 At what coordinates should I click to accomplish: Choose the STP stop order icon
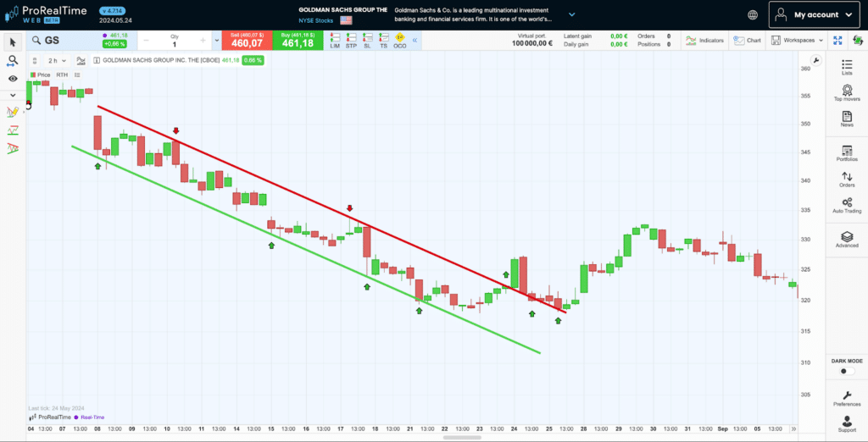[351, 41]
